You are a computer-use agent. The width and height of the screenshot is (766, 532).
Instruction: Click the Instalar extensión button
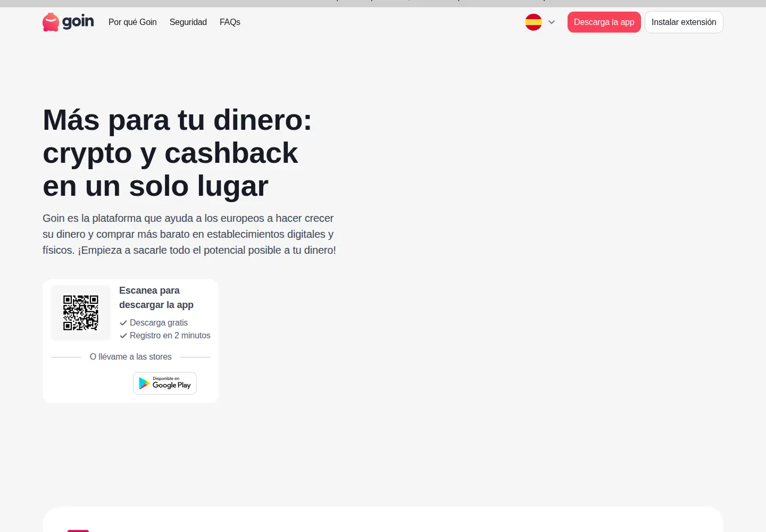(x=684, y=22)
